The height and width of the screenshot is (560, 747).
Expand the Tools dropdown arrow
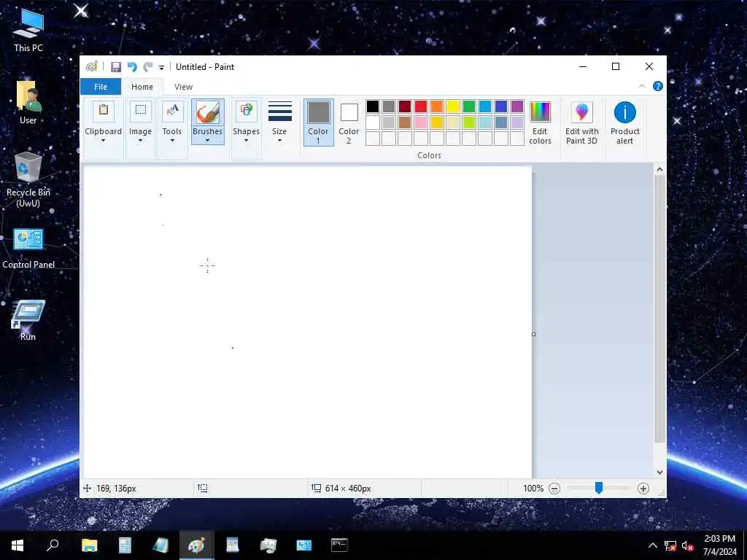[172, 141]
